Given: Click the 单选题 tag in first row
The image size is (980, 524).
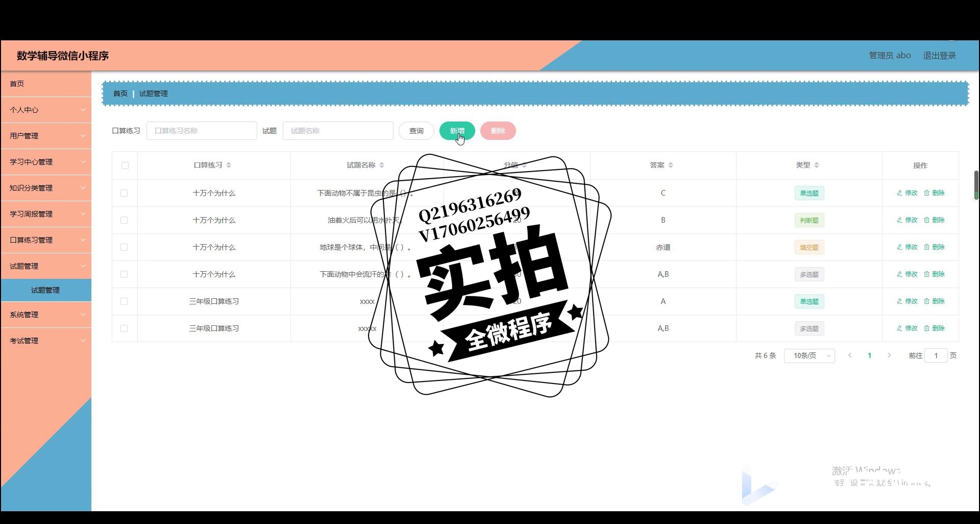Looking at the screenshot, I should click(809, 193).
